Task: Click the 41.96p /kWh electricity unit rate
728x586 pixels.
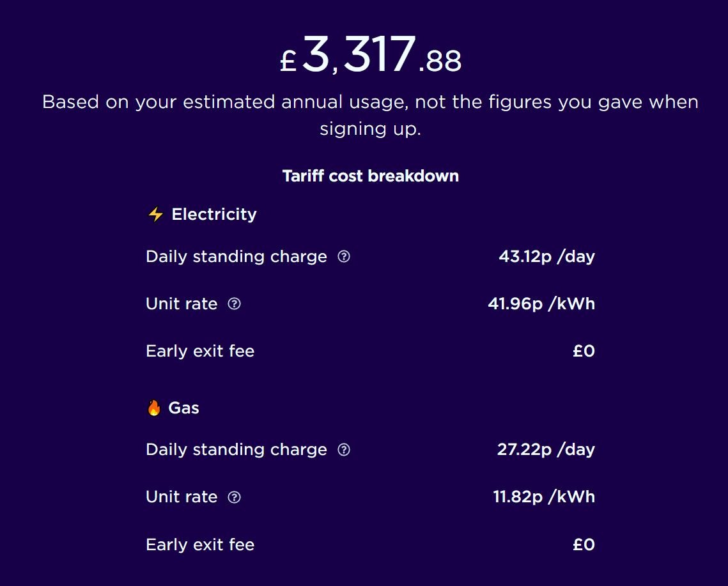Action: [541, 304]
